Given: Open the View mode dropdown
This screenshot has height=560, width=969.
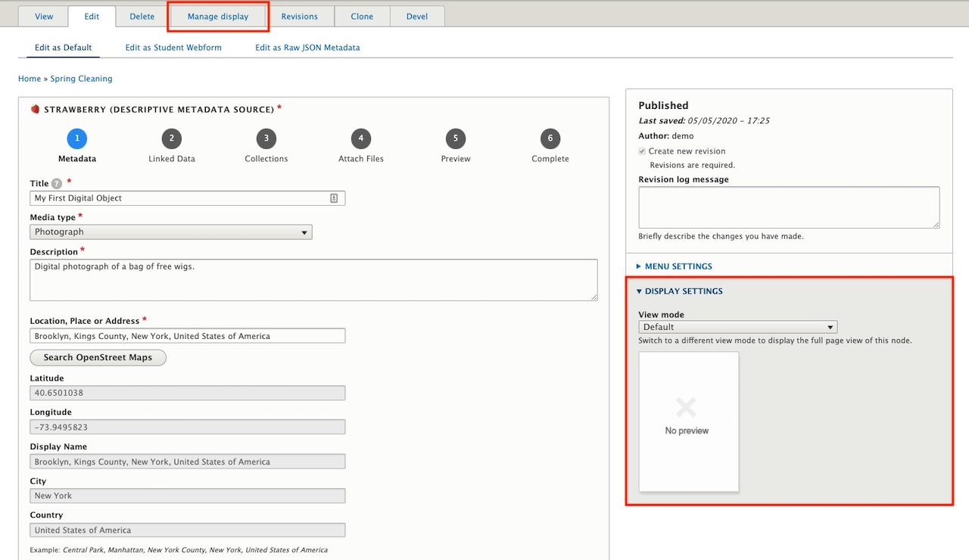Looking at the screenshot, I should 737,327.
